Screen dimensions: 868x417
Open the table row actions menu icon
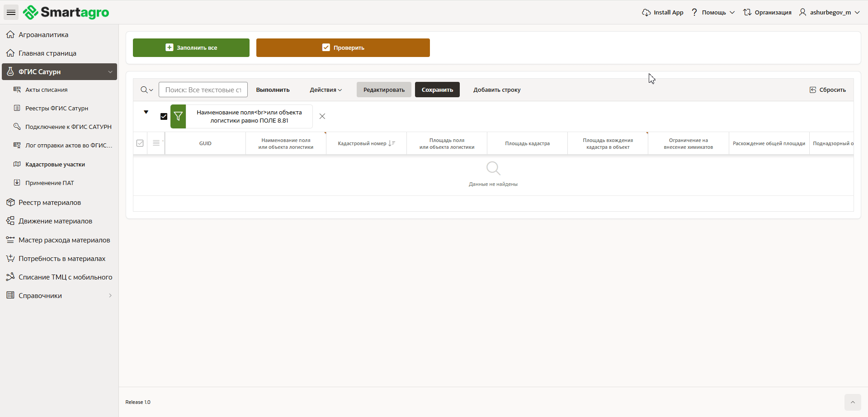tap(156, 143)
